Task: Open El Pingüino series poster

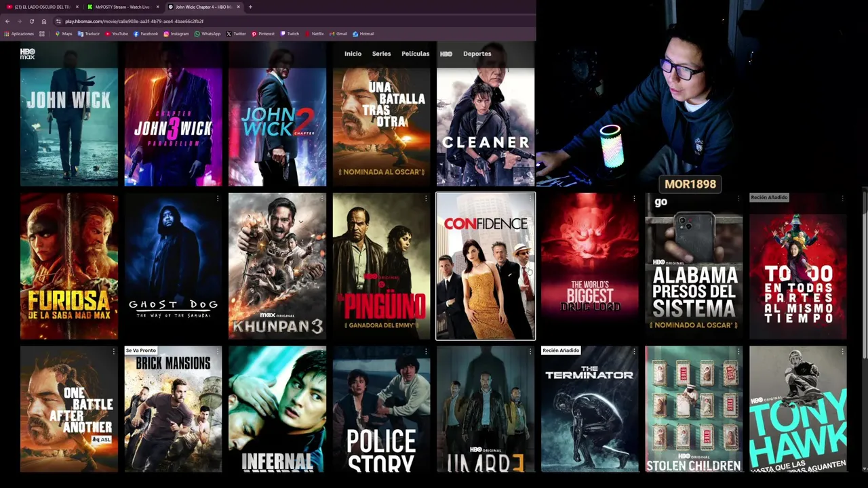Action: (381, 266)
